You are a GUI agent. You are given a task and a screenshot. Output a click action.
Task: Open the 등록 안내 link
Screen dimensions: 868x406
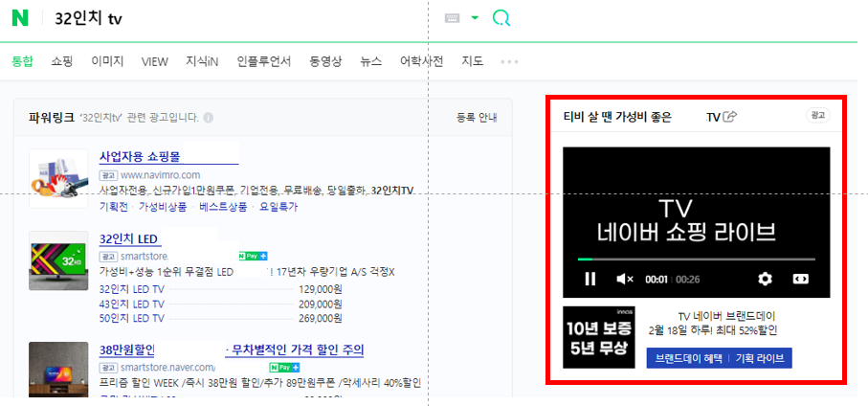pyautogui.click(x=477, y=118)
